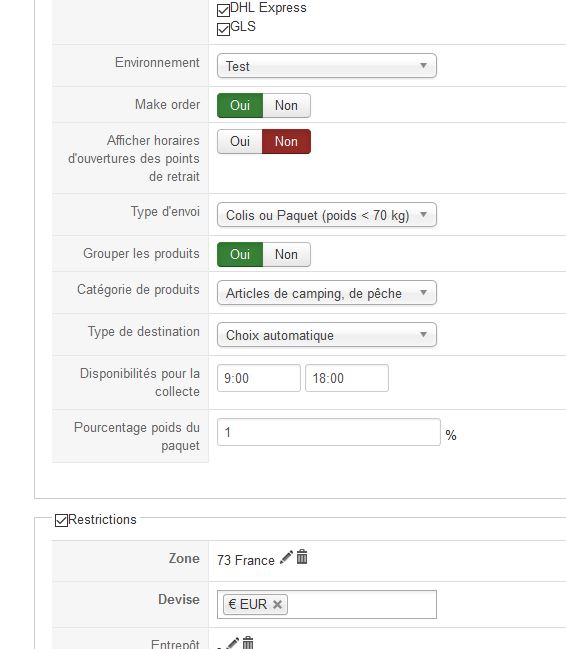The image size is (566, 649).
Task: Click the Entrepôt trash delete icon
Action: coord(248,643)
